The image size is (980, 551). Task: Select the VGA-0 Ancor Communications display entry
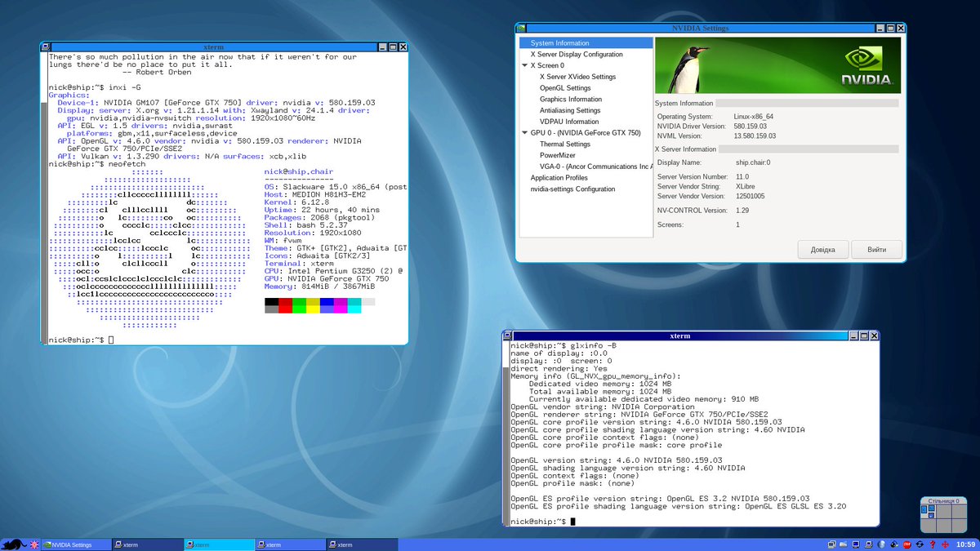pos(596,167)
